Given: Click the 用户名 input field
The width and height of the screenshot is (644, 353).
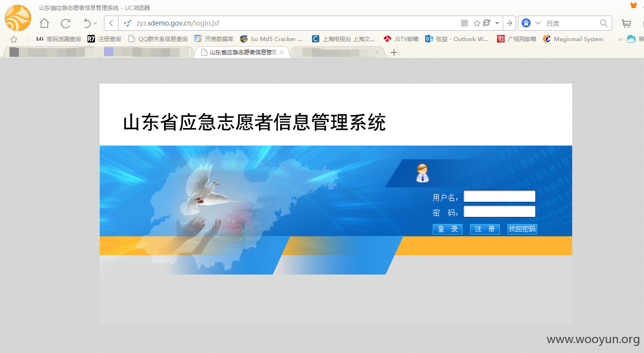Looking at the screenshot, I should pyautogui.click(x=499, y=196).
